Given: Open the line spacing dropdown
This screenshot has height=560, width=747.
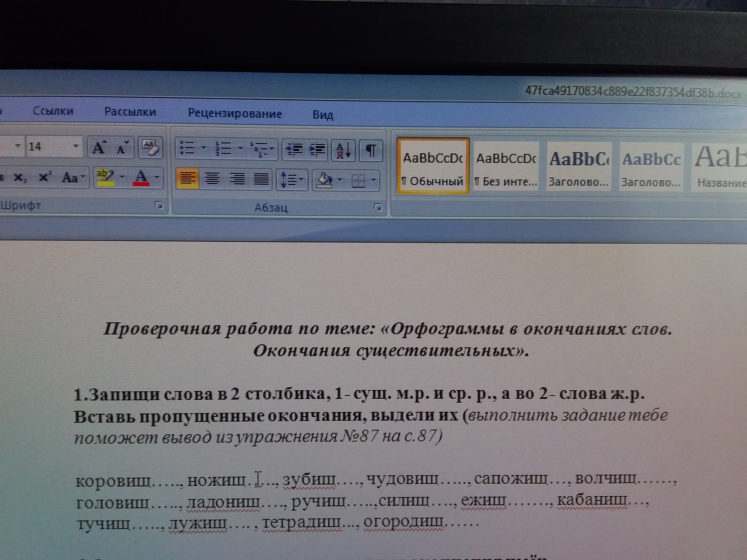Looking at the screenshot, I should tap(301, 179).
